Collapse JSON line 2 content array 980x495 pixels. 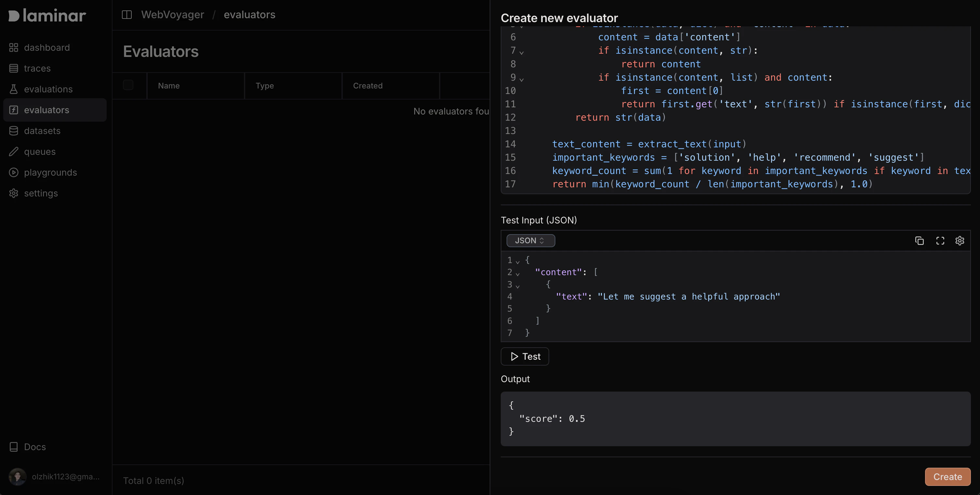pyautogui.click(x=517, y=274)
